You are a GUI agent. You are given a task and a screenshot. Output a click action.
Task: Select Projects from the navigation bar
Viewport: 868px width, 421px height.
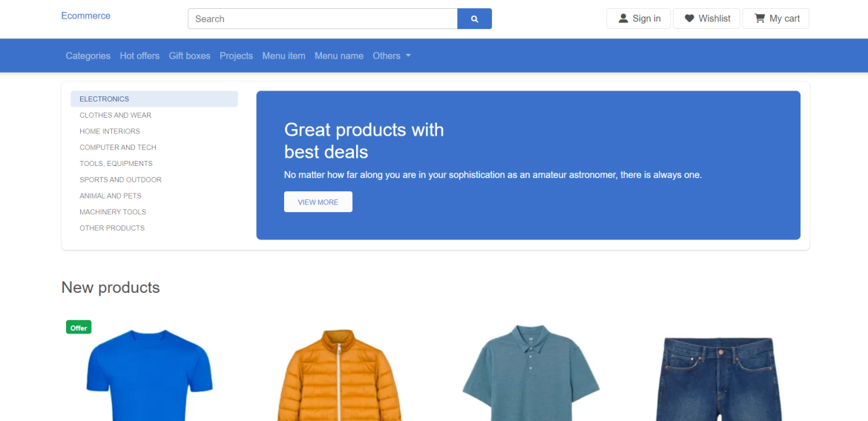237,56
